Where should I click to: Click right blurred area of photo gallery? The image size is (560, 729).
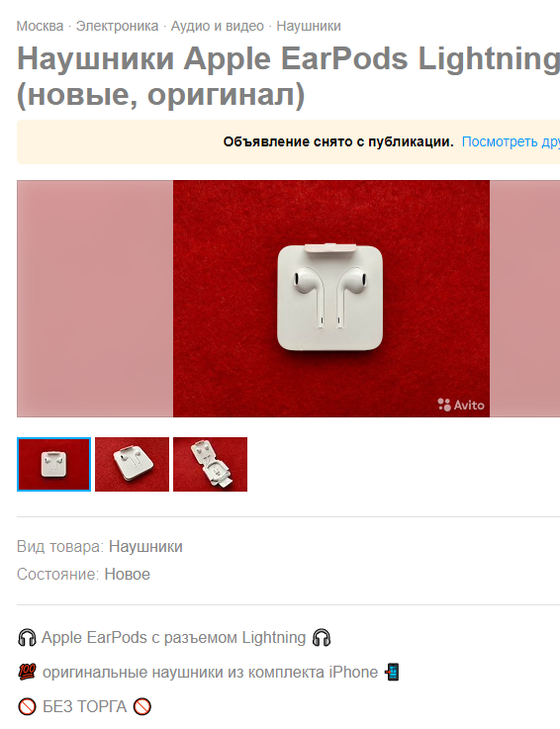524,299
